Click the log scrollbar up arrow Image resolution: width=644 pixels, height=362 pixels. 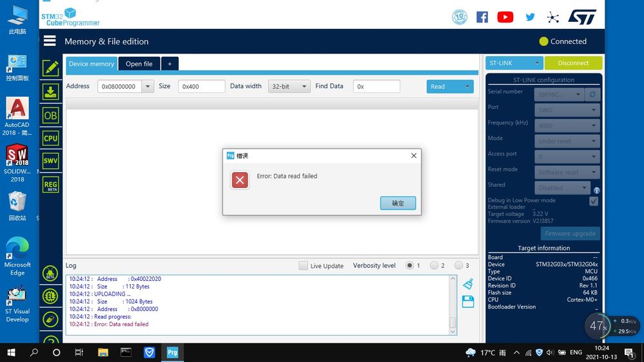pos(453,279)
